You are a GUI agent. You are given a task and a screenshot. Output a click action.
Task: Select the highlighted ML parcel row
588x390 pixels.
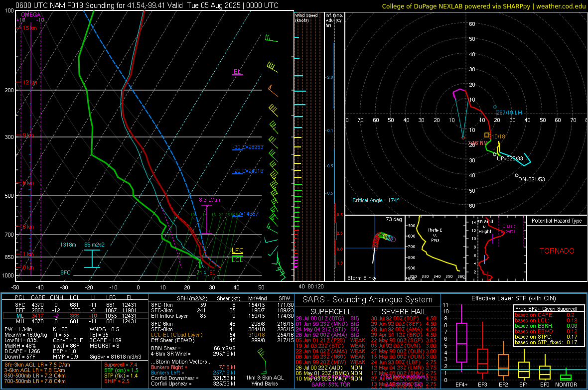coord(75,316)
